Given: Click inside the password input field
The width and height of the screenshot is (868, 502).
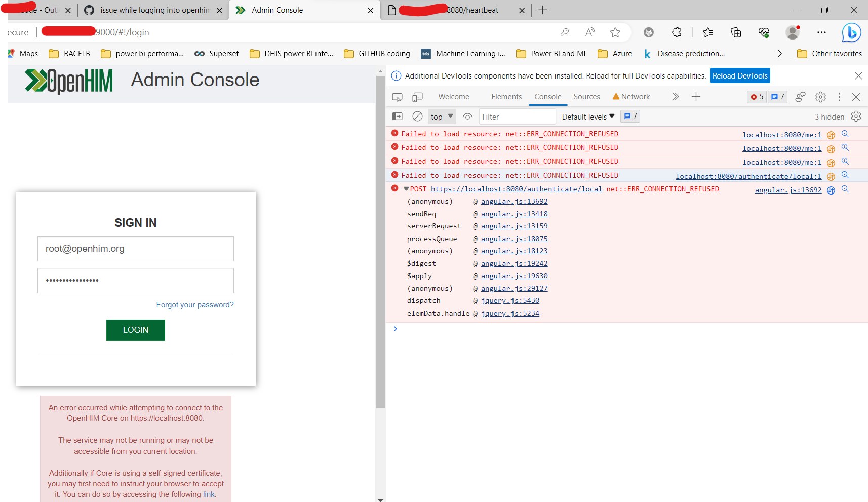Looking at the screenshot, I should tap(135, 281).
